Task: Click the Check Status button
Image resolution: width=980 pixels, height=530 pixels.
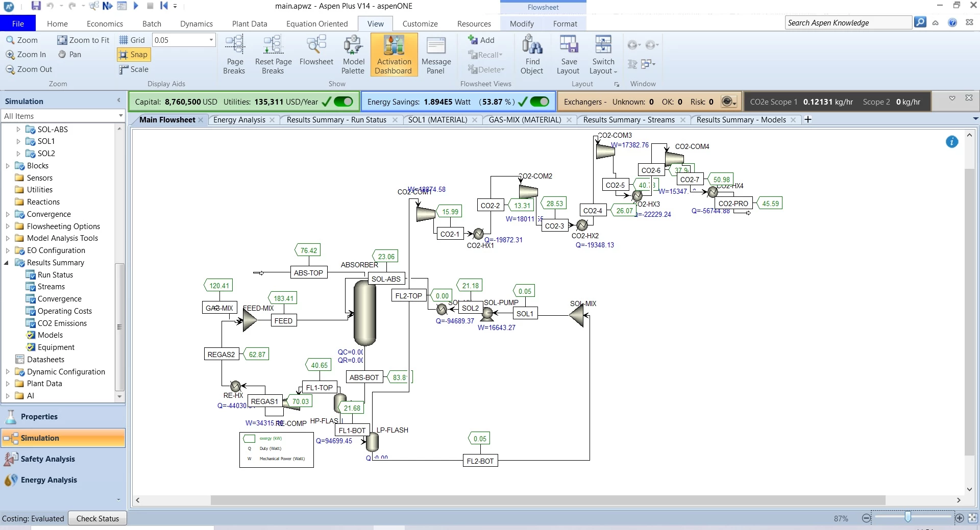Action: click(x=97, y=518)
